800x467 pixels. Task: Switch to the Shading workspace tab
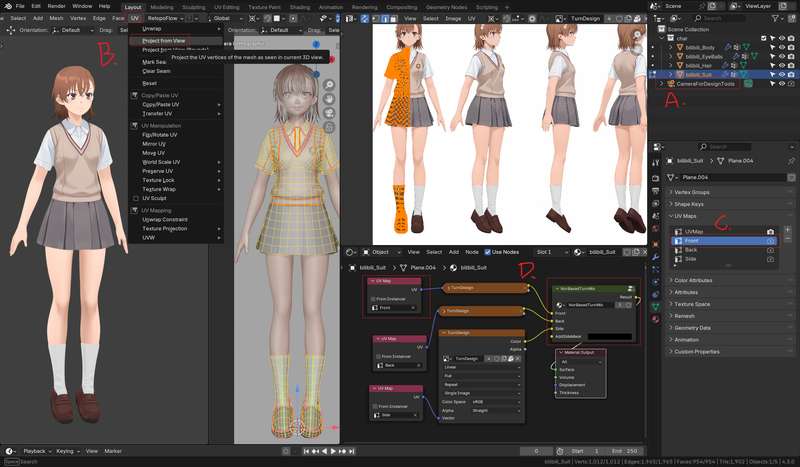coord(299,7)
